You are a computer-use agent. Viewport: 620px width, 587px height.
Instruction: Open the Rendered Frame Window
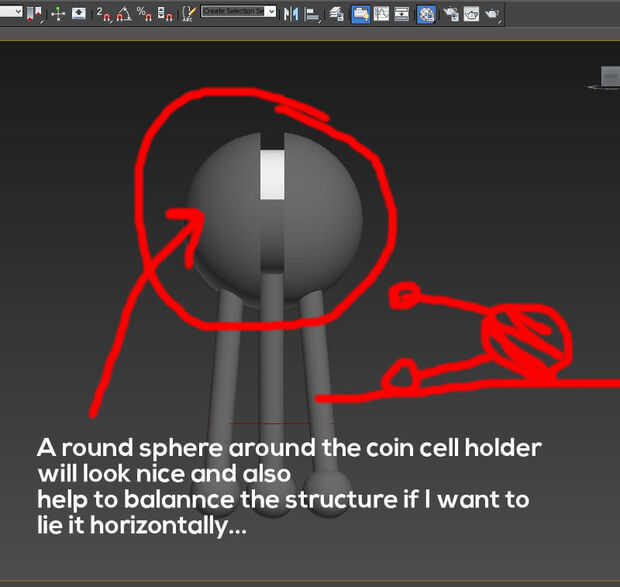point(471,14)
